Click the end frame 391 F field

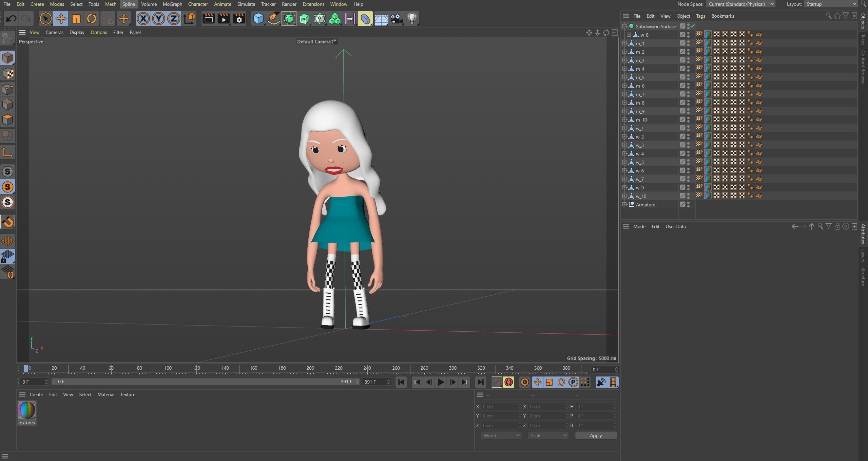tap(377, 382)
